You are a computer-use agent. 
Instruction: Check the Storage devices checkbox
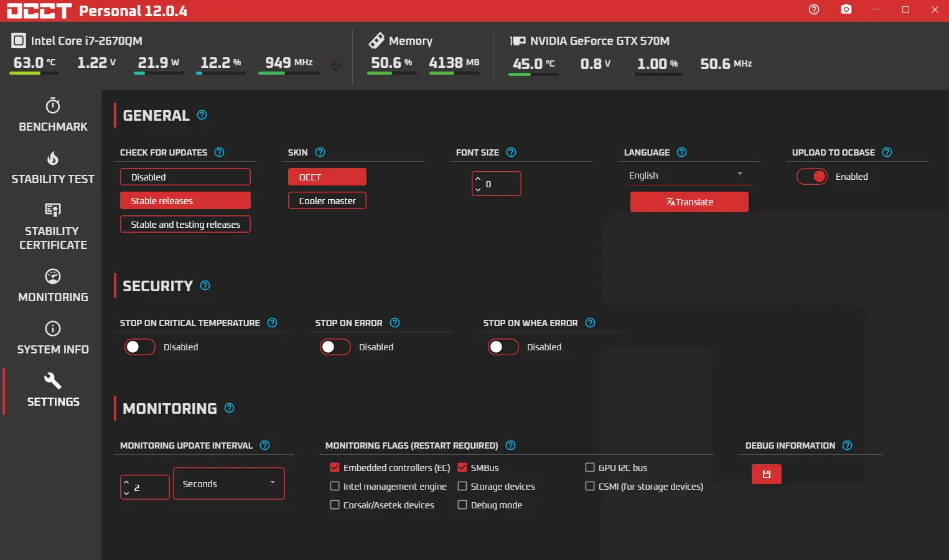[462, 486]
